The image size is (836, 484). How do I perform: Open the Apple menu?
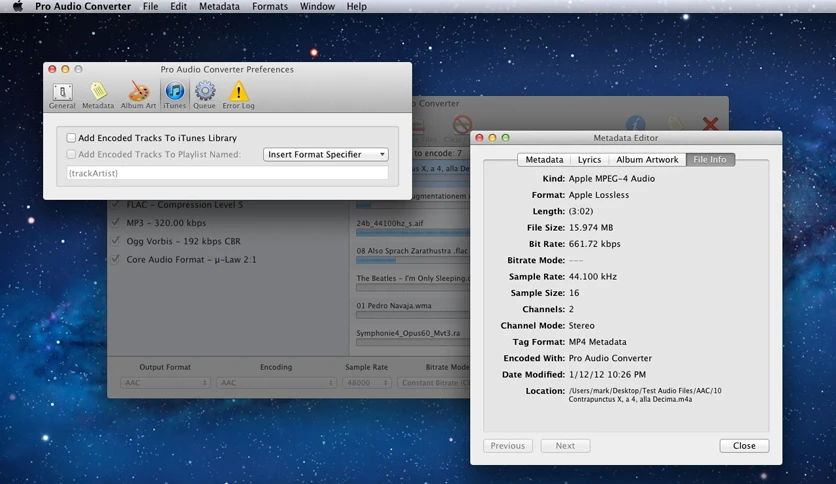click(x=18, y=6)
